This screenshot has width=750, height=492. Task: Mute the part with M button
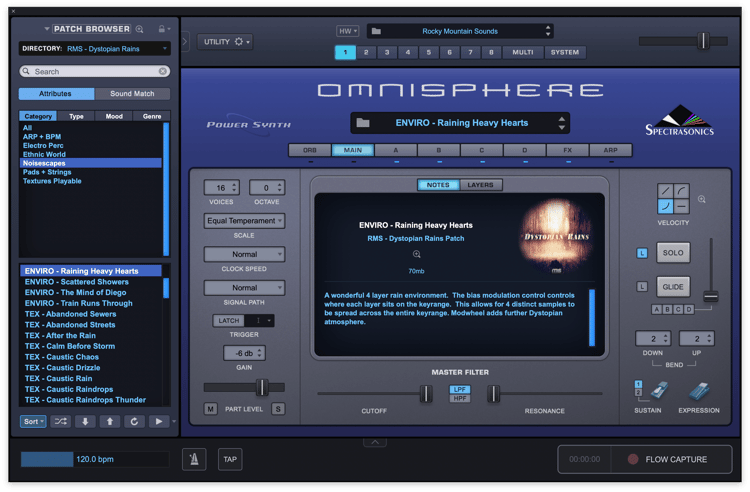210,409
